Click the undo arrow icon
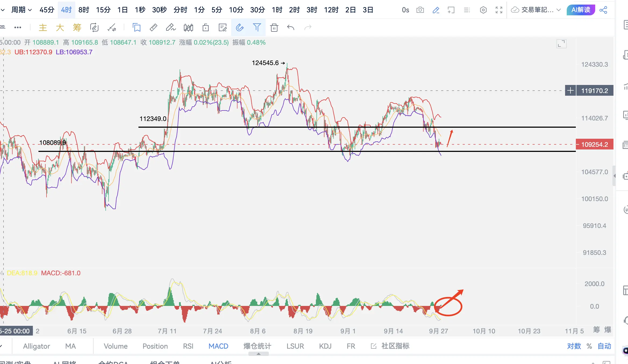This screenshot has height=364, width=628. coord(291,27)
